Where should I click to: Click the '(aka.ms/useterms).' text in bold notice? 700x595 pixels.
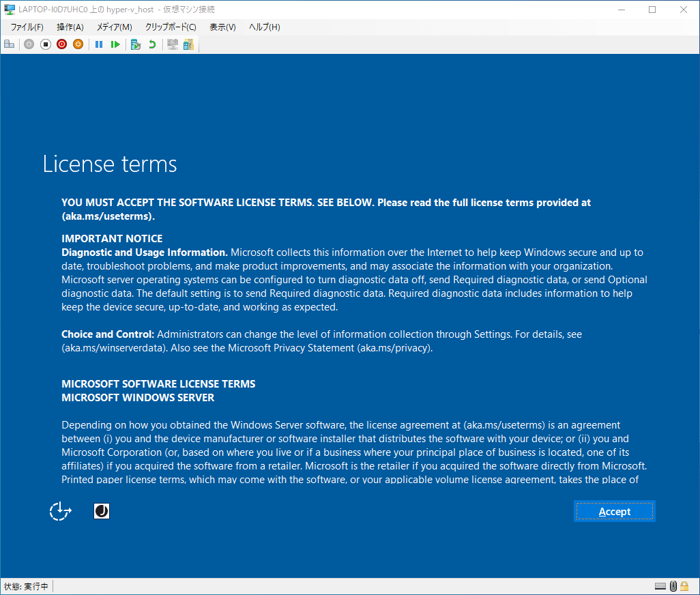pos(108,216)
